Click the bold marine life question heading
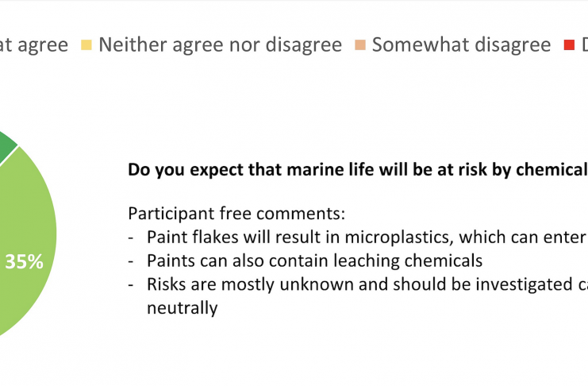The image size is (588, 386). coord(358,170)
